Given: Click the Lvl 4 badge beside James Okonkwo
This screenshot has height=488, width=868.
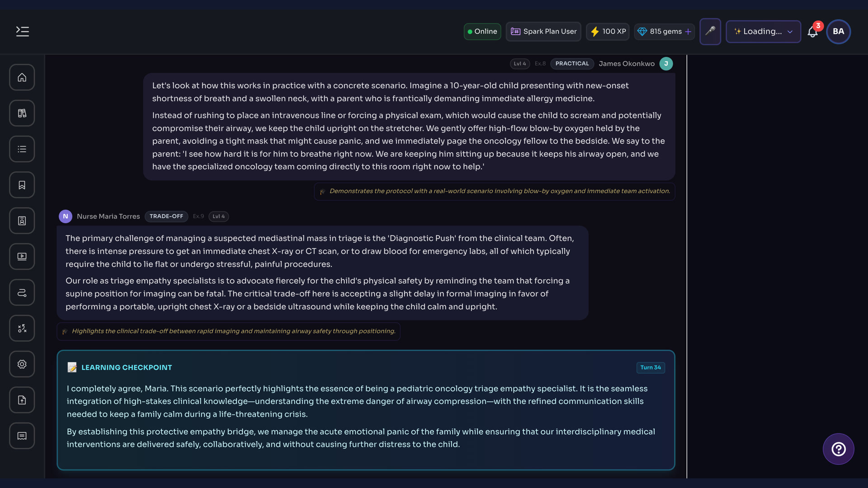Looking at the screenshot, I should tap(520, 64).
